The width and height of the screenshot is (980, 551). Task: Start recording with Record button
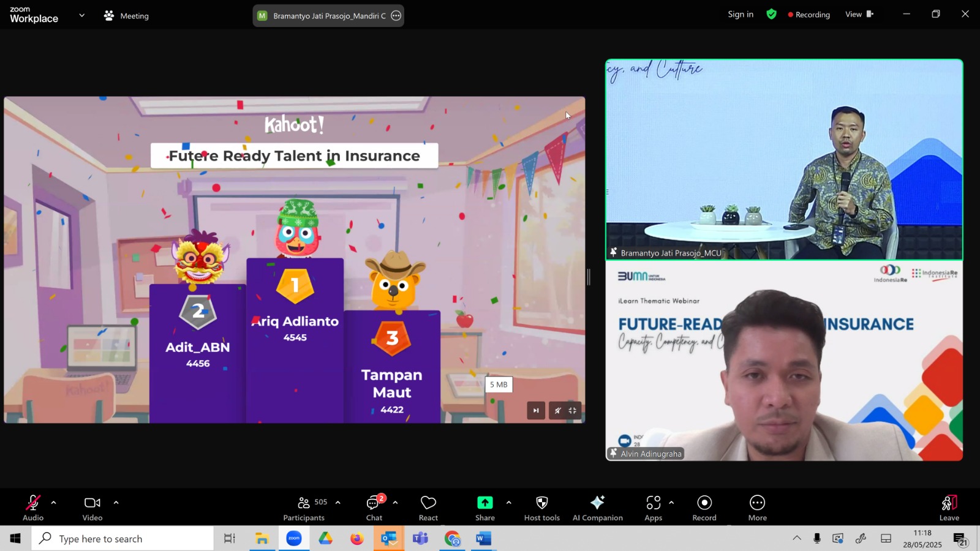point(704,508)
